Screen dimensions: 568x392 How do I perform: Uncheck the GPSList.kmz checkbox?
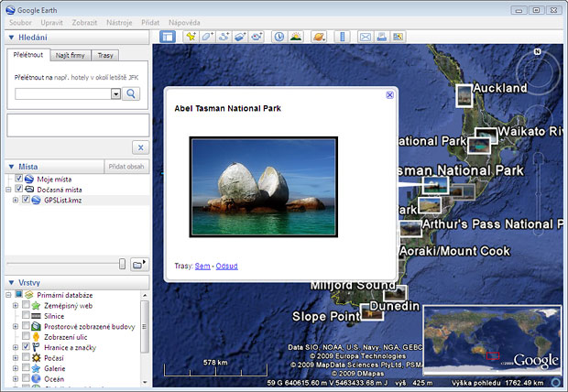[x=26, y=200]
